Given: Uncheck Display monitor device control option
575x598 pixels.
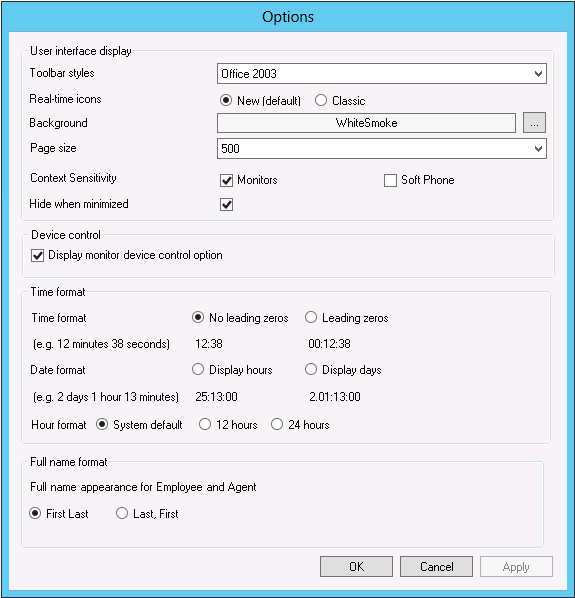Looking at the screenshot, I should coord(37,256).
